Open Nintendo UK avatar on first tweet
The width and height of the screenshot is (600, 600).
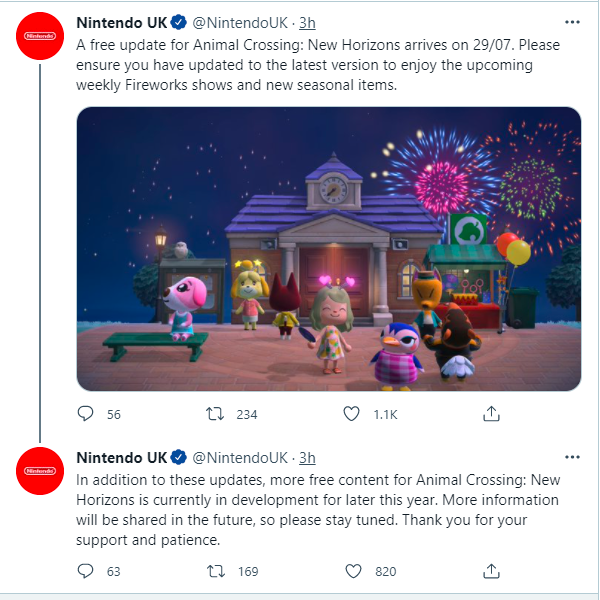40,36
